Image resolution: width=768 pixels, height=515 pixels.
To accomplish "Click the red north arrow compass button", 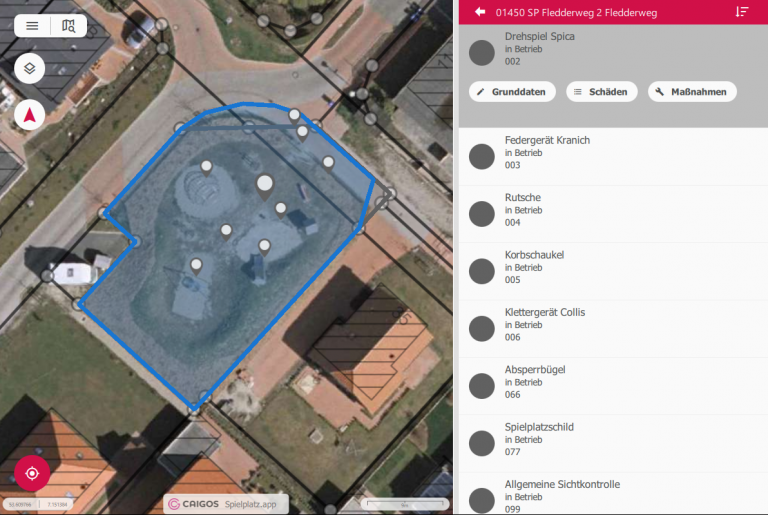I will 29,115.
